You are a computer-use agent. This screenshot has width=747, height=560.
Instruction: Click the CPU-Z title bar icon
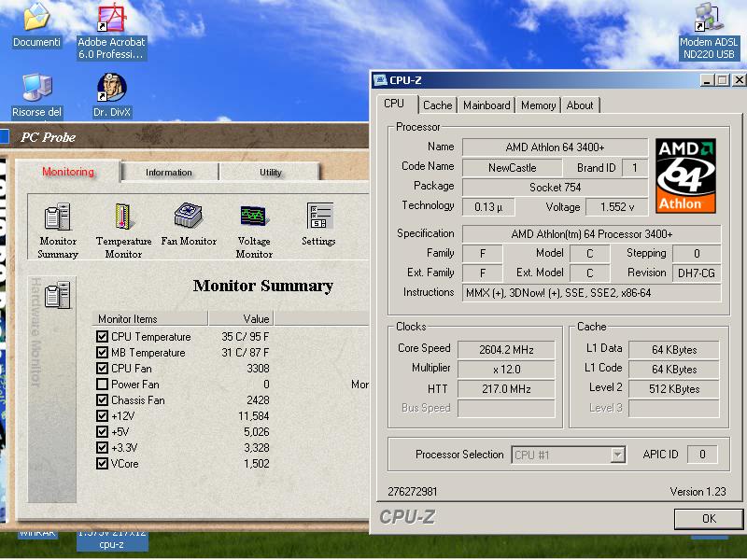click(x=380, y=80)
